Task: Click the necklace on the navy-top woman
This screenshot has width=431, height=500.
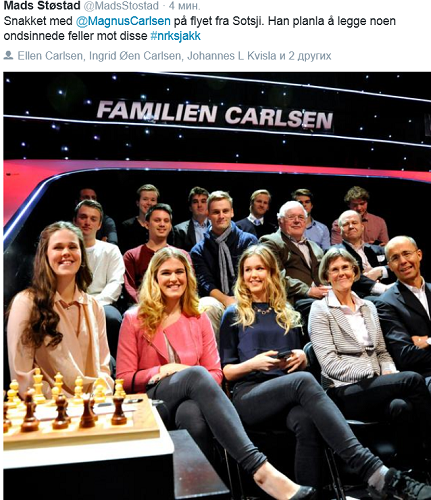Action: pos(263,310)
